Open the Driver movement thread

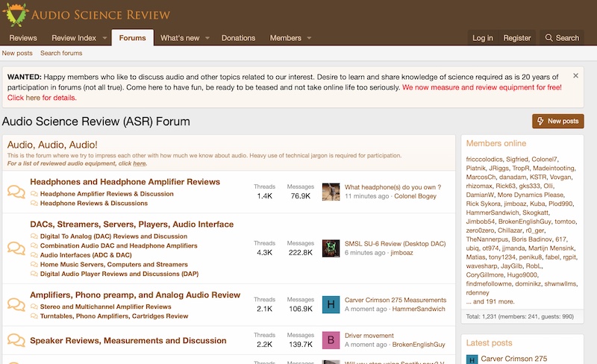tap(369, 336)
